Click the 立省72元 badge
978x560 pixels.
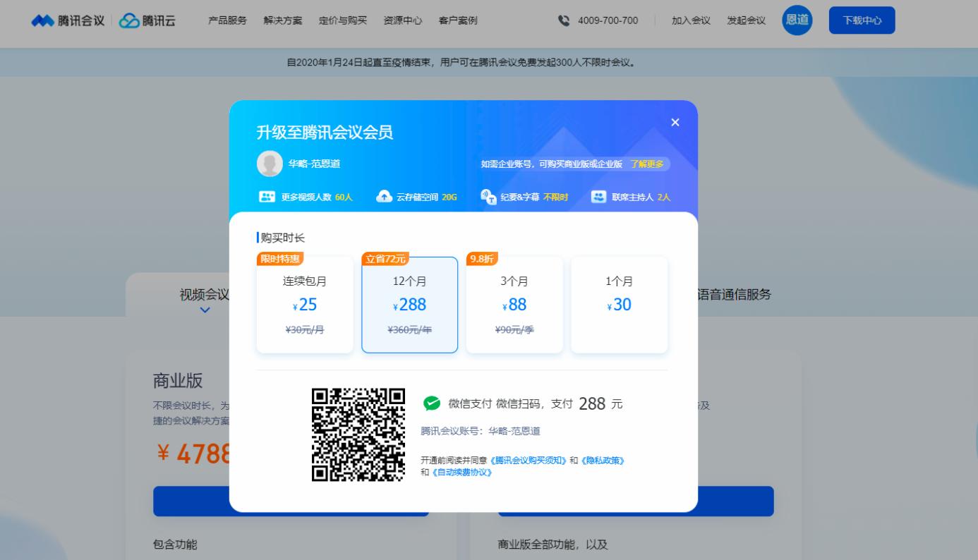[386, 259]
